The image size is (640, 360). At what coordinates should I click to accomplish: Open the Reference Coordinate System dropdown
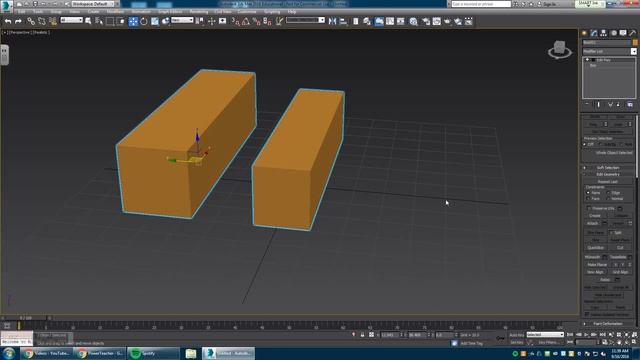click(182, 20)
